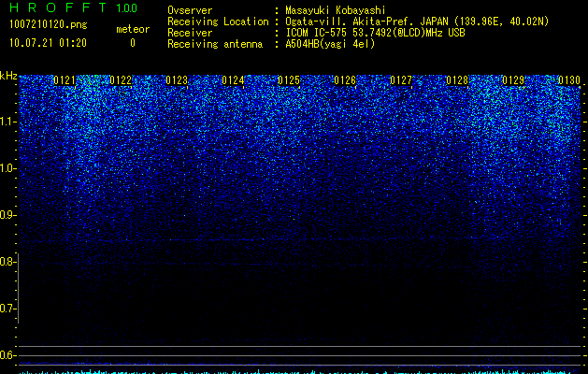Click the 0.6 kHz axis label

[8, 355]
